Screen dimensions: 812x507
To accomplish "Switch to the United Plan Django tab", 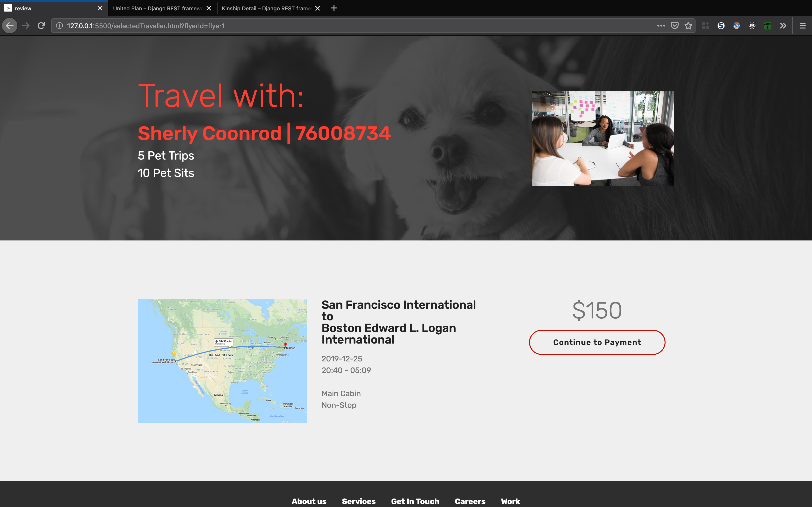I will point(158,8).
